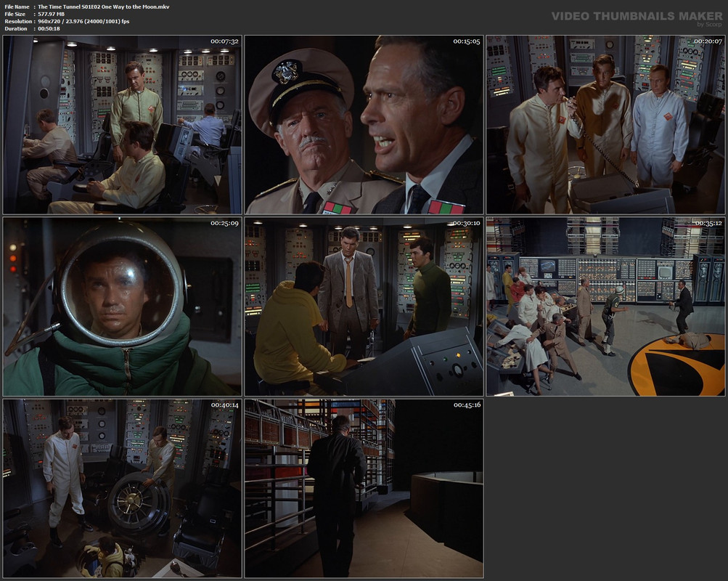Click the file name "The Time Tunnel S01E02 One Way to the Moon.mkv"
Screen dimensions: 728x581
coord(104,7)
